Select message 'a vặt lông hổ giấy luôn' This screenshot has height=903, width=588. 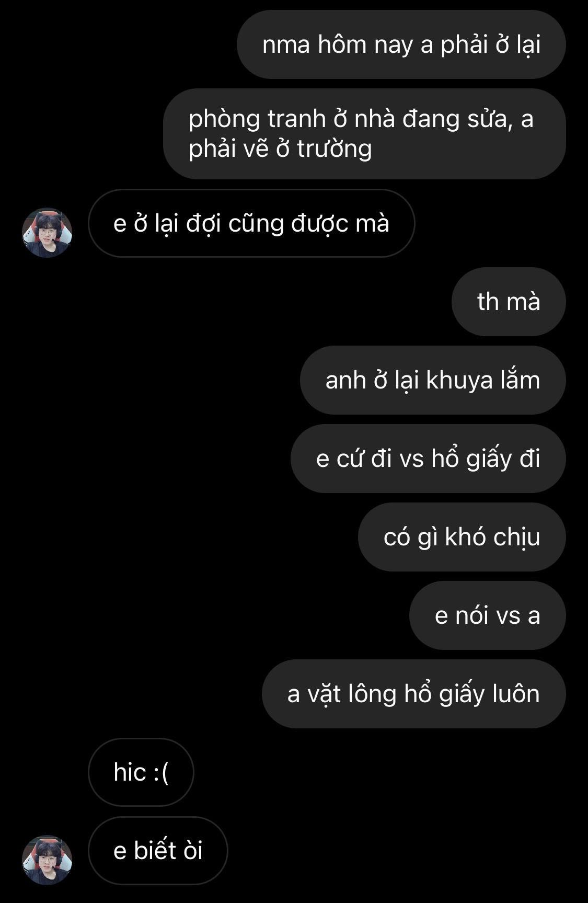pos(414,694)
